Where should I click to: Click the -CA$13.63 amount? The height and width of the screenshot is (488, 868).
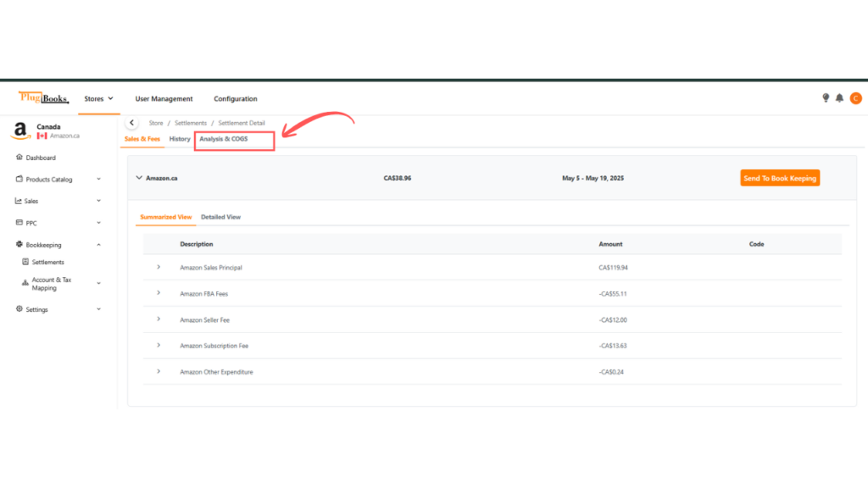coord(612,346)
